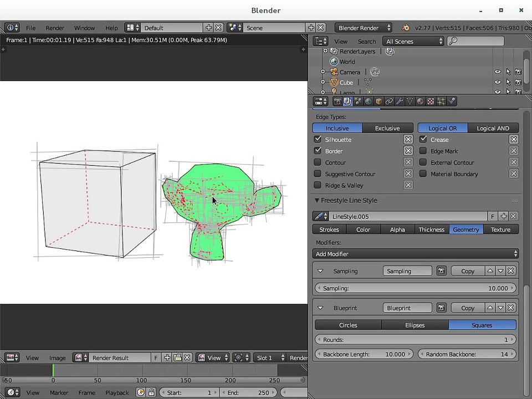The height and width of the screenshot is (399, 532).
Task: Open image from file in image editor header
Action: coord(177,357)
